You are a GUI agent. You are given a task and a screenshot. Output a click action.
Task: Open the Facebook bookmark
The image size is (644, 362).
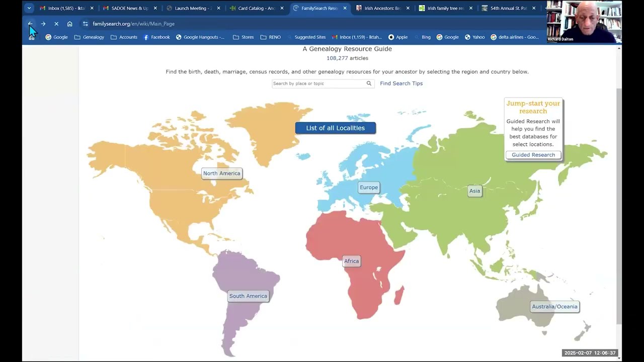click(156, 37)
